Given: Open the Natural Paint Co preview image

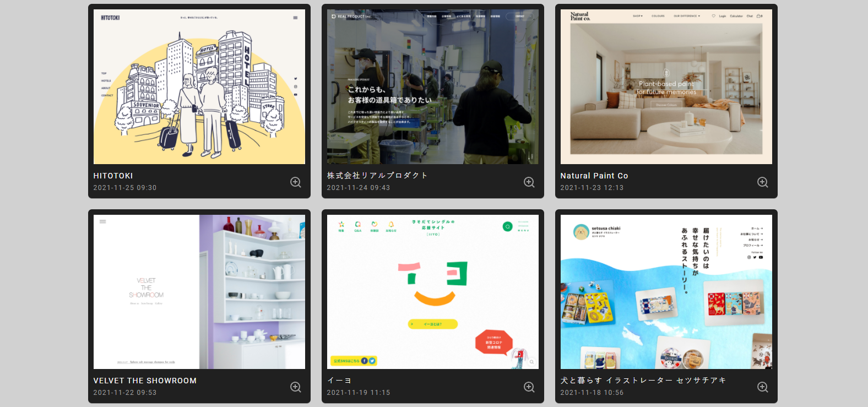Looking at the screenshot, I should point(666,86).
